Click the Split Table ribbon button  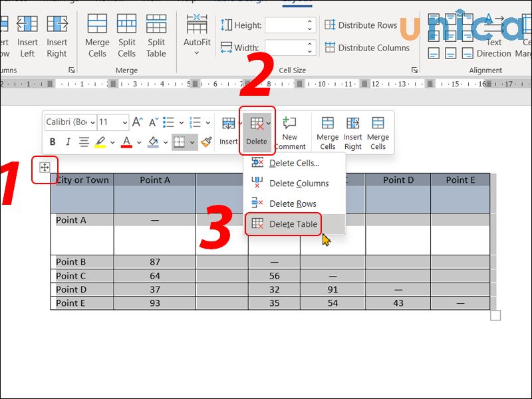tap(156, 36)
